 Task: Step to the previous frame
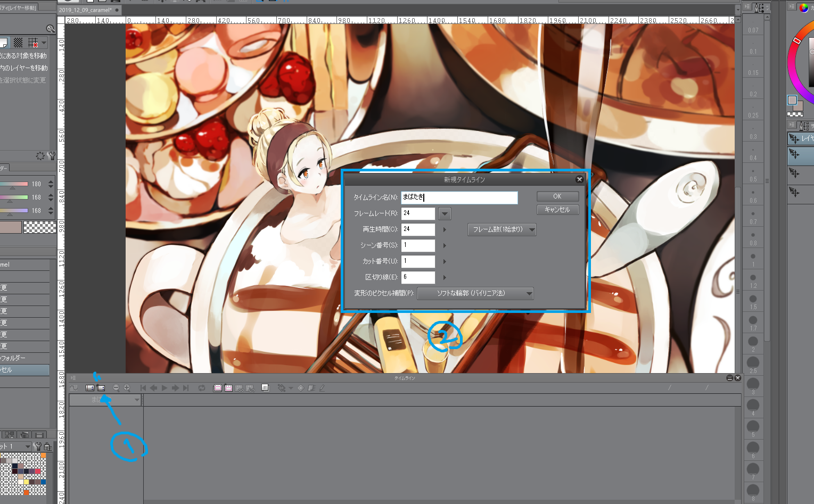154,388
